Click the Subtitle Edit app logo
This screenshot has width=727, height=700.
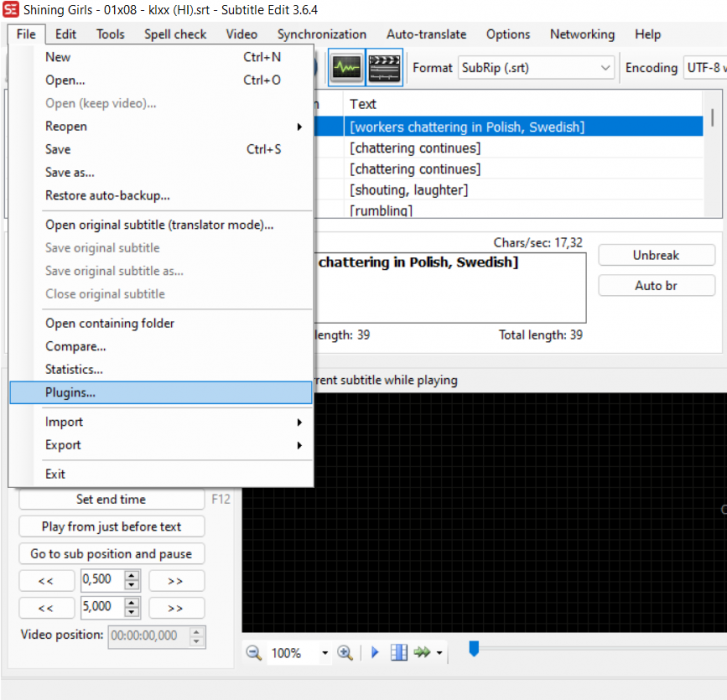[x=11, y=10]
